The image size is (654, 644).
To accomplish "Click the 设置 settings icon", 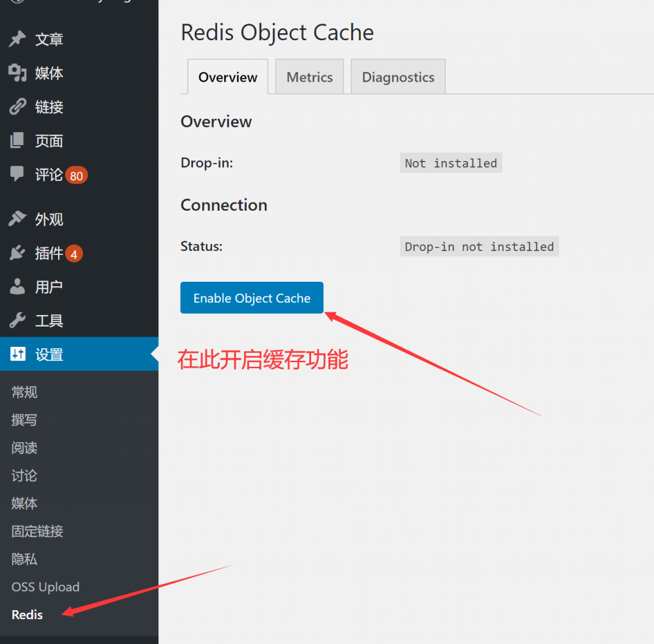I will pyautogui.click(x=17, y=354).
